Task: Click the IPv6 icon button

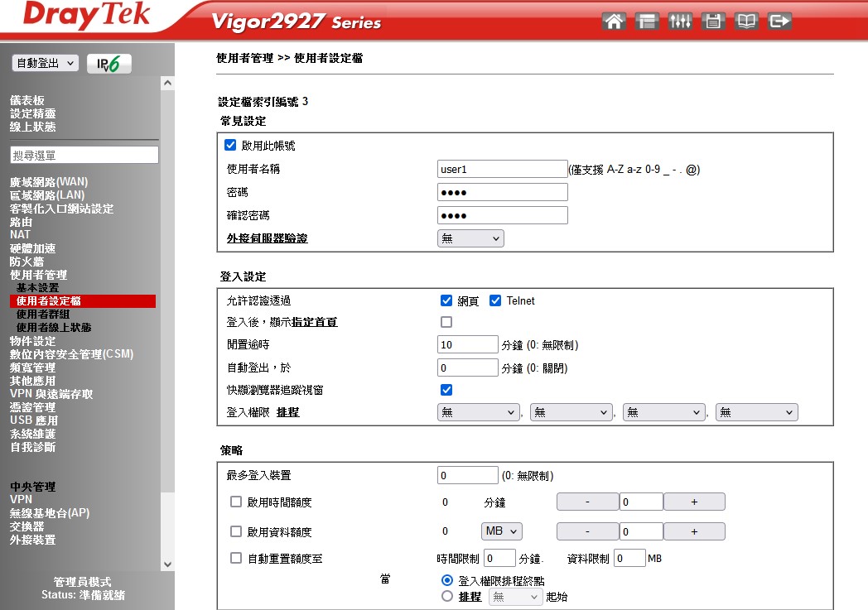Action: point(108,64)
